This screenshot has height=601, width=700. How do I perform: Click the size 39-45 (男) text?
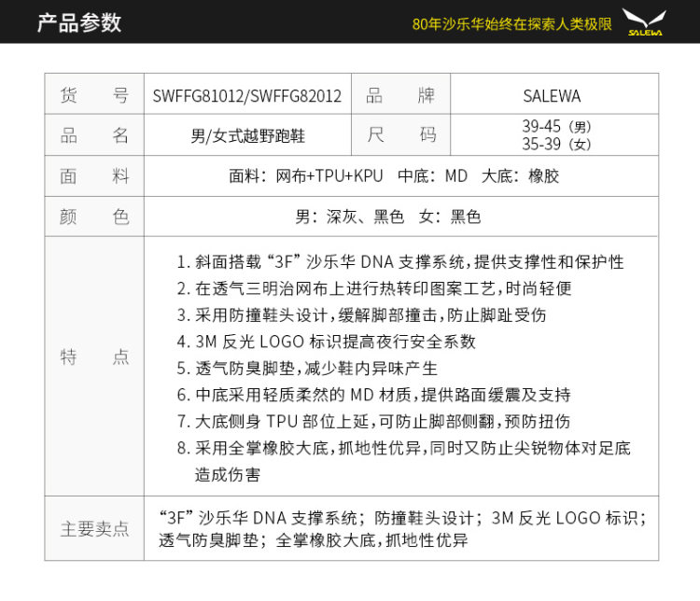(x=556, y=126)
